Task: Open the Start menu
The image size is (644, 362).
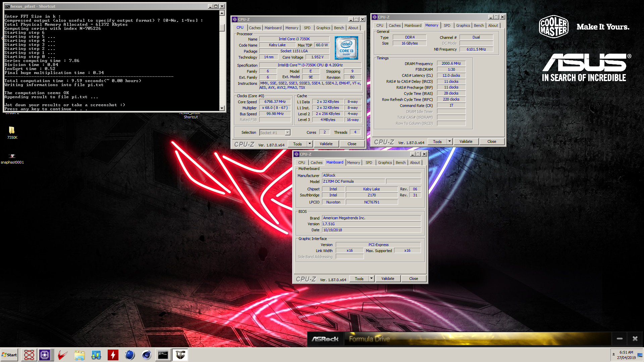Action: [x=9, y=355]
